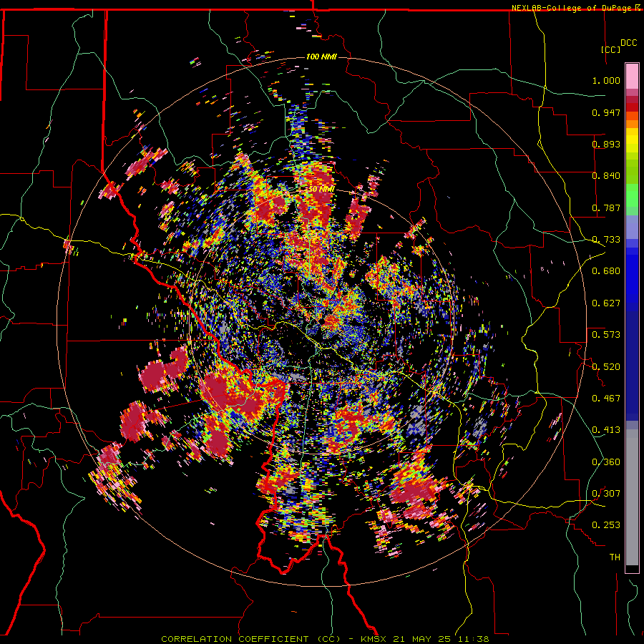Select the 0.413 legend value

[x=606, y=430]
